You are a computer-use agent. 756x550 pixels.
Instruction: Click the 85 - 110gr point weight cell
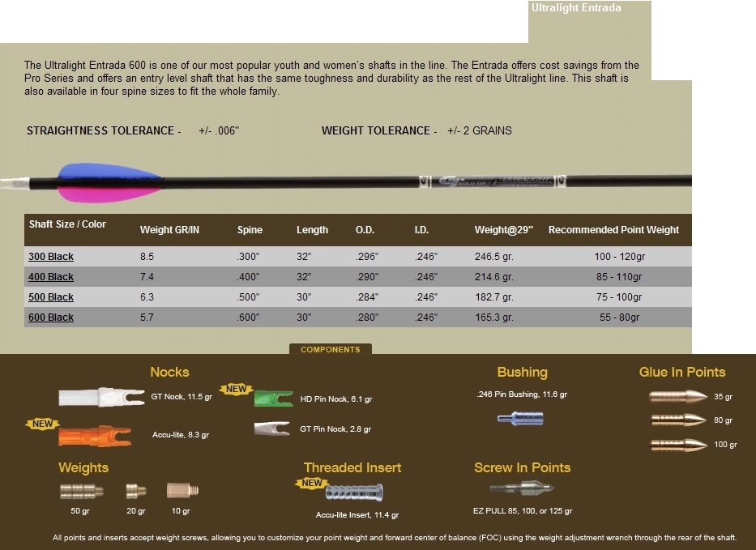[619, 277]
